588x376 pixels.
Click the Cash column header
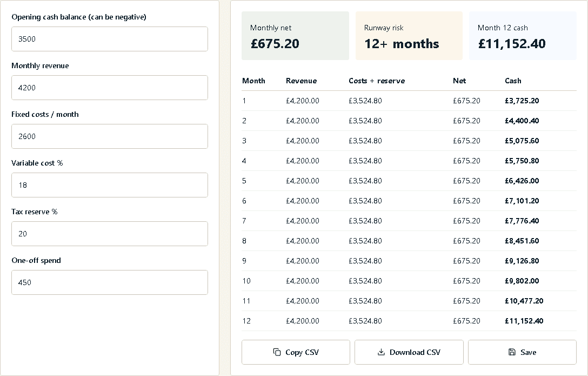[x=513, y=81]
